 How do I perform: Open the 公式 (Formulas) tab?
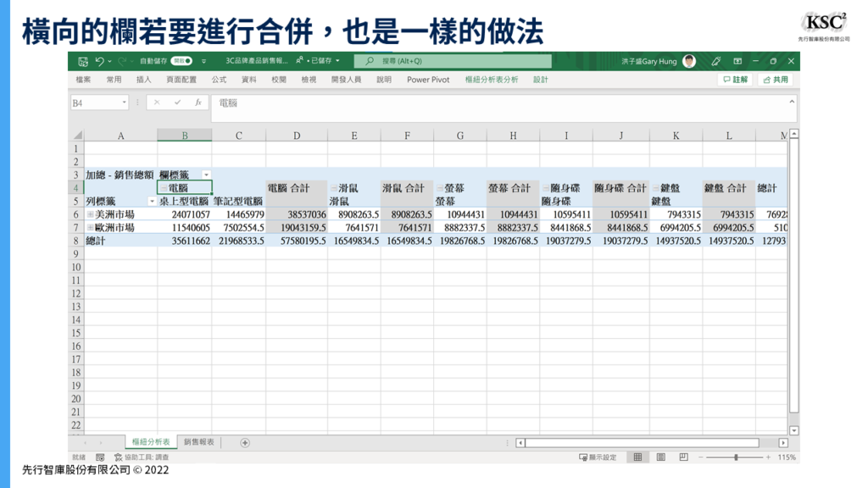(219, 80)
